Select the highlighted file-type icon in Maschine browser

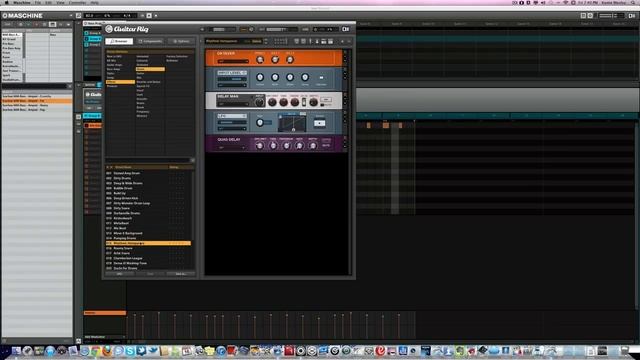point(52,24)
